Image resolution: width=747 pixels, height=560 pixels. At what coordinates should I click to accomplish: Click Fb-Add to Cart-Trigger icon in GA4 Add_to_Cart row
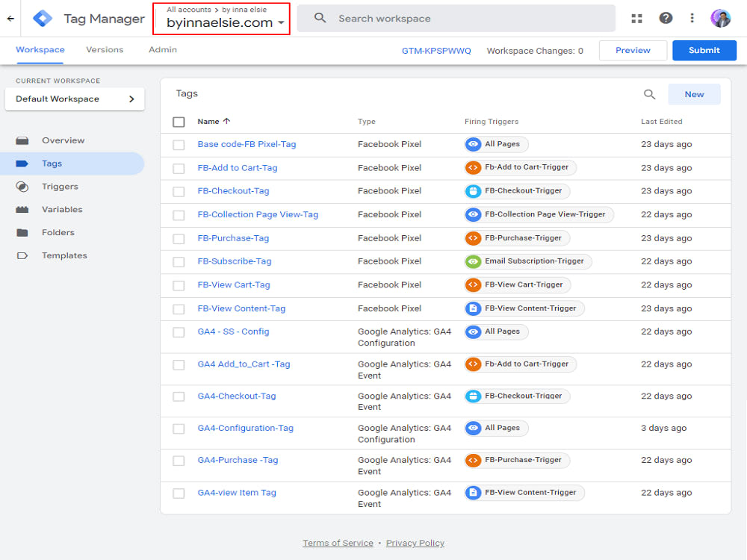pos(473,364)
